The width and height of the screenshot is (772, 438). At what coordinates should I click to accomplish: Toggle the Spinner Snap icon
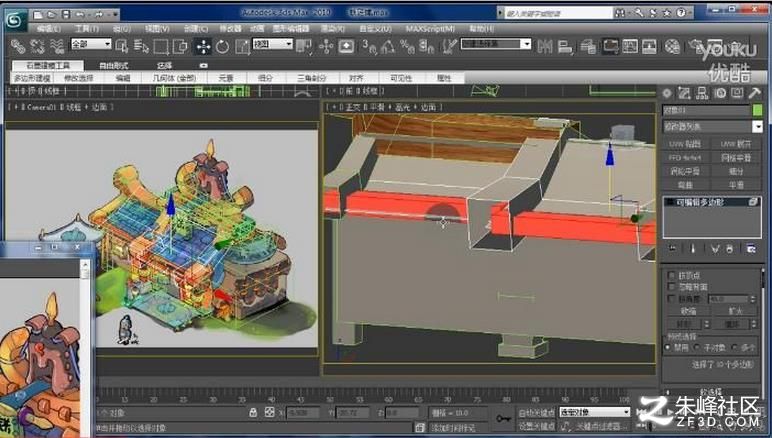pos(426,47)
